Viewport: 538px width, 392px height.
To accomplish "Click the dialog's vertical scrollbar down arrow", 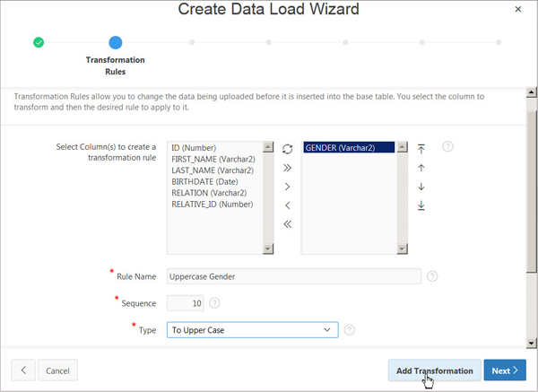I will pos(532,343).
